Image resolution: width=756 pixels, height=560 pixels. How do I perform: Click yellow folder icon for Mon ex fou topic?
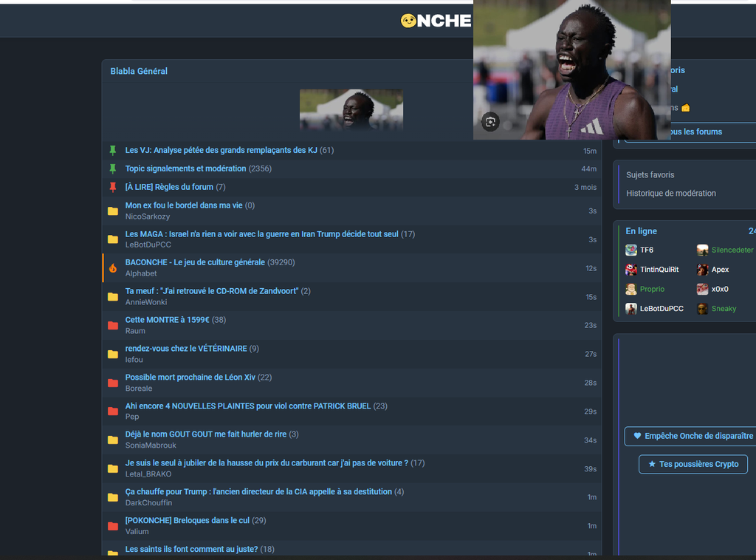pyautogui.click(x=113, y=211)
